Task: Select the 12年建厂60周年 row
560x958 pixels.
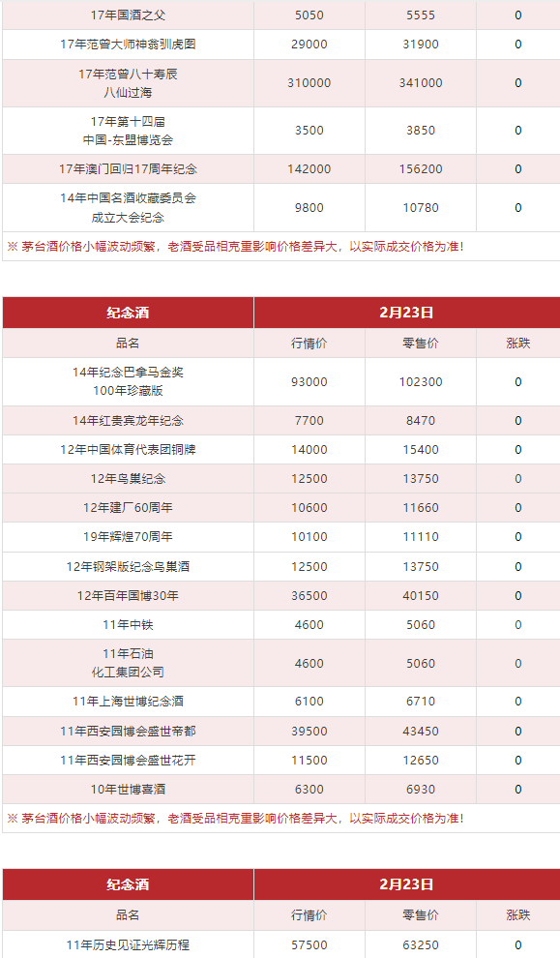Action: [280, 508]
